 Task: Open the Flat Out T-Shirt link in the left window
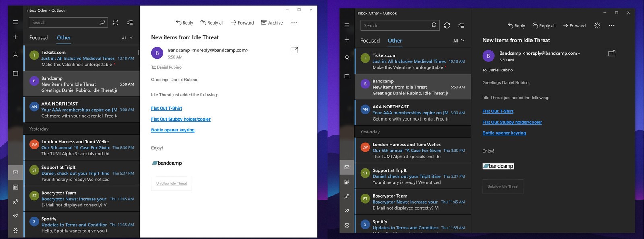[x=166, y=108]
